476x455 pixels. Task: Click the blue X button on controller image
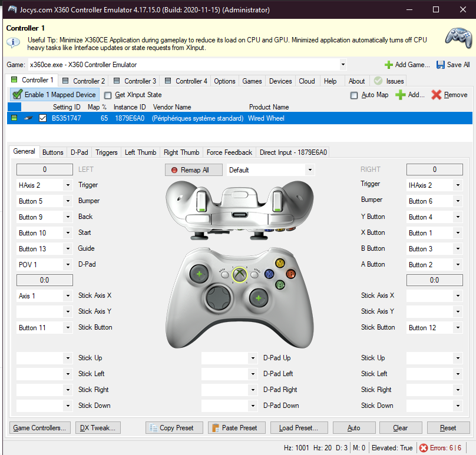269,274
